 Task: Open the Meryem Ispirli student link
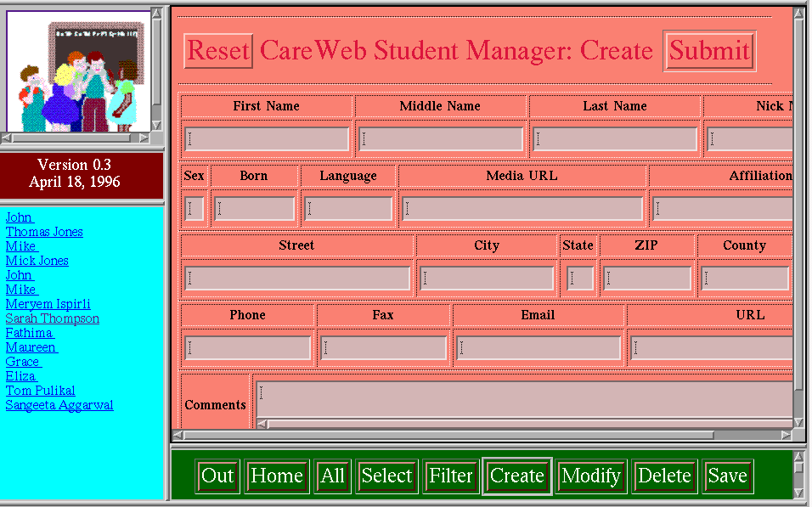(x=48, y=304)
